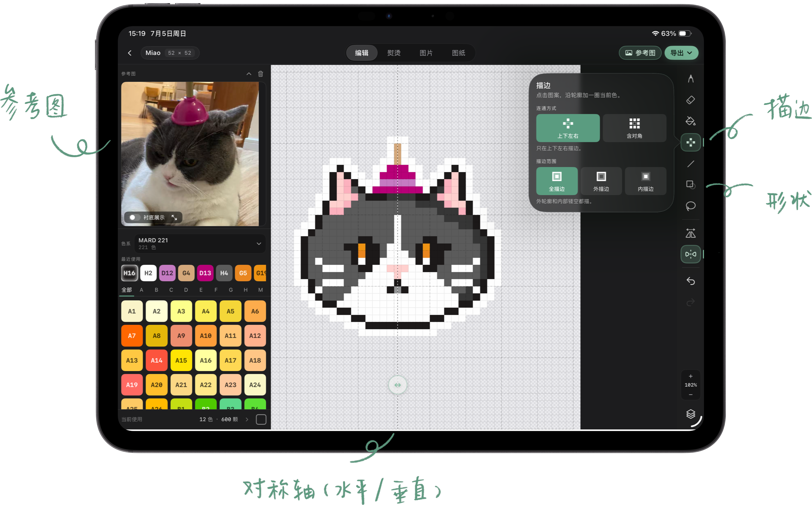
Task: Select the eraser tool
Action: (690, 100)
